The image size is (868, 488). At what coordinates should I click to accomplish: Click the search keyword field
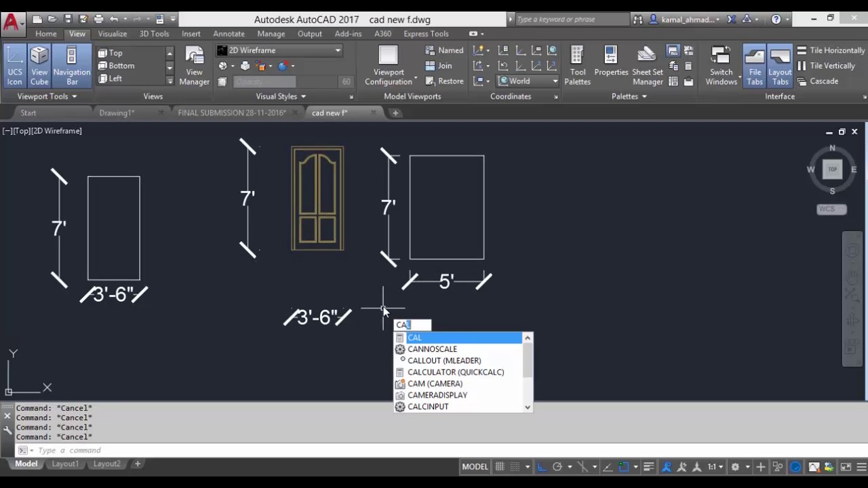pyautogui.click(x=572, y=19)
